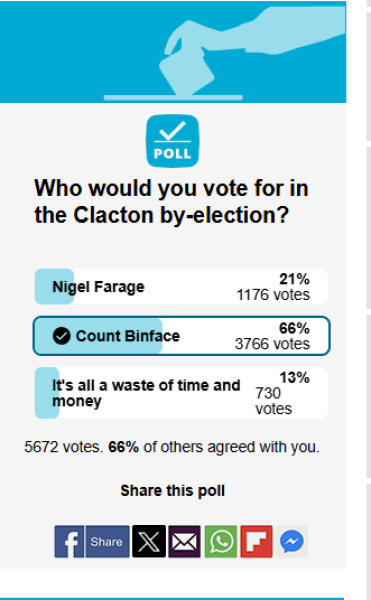371x600 pixels.
Task: Select the Count Binface poll option
Action: 181,336
